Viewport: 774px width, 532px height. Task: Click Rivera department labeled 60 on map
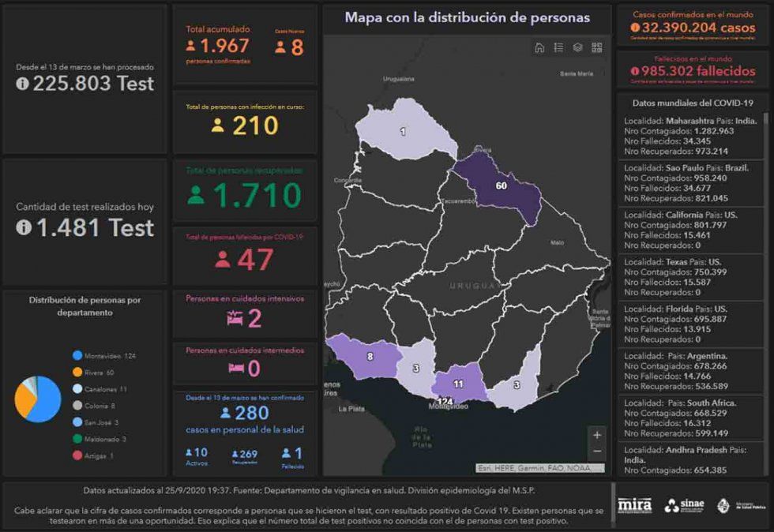(x=500, y=186)
